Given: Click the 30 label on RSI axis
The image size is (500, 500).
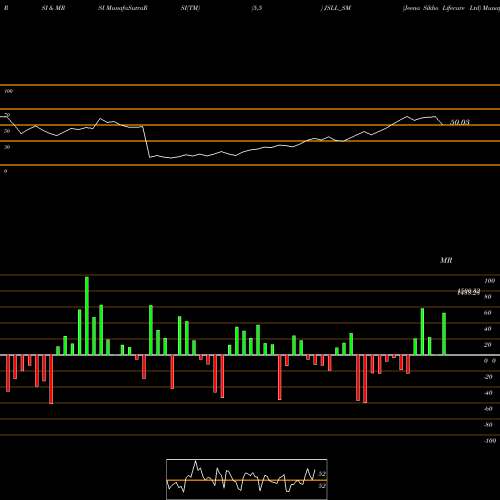Looking at the screenshot, I should 7,147.
